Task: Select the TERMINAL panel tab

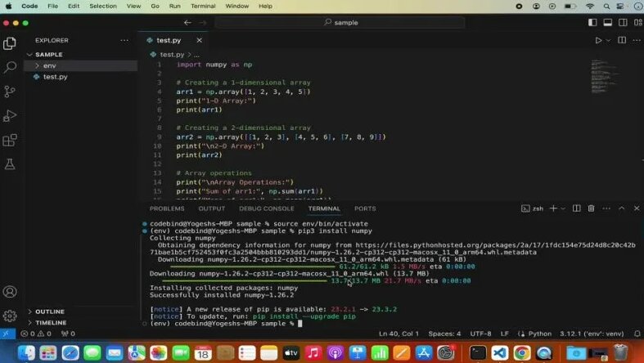Action: click(x=324, y=208)
